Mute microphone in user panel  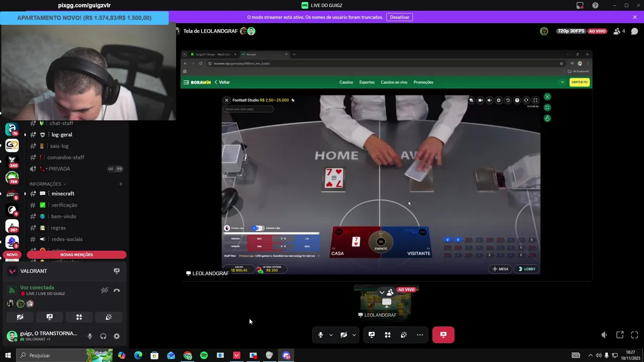click(x=90, y=336)
